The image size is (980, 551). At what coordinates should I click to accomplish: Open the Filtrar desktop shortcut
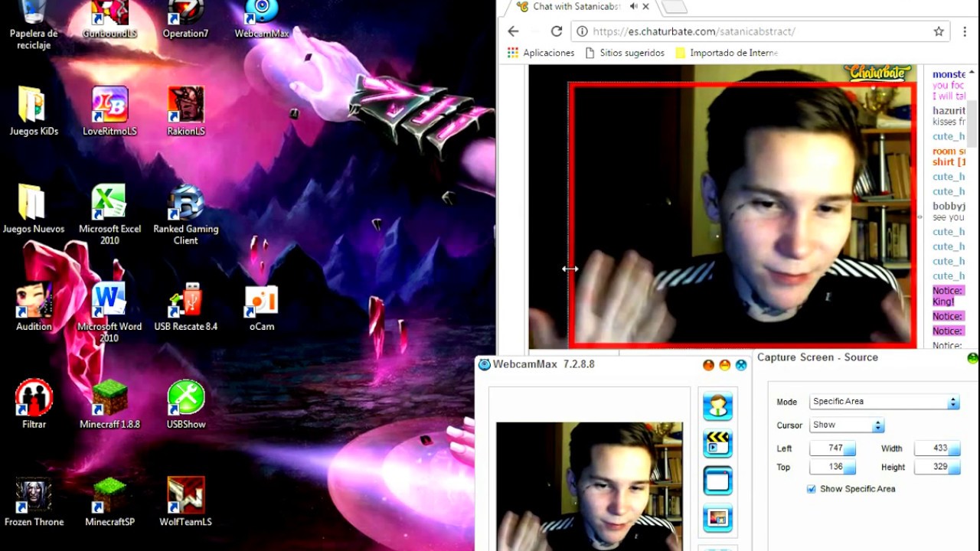coord(34,404)
